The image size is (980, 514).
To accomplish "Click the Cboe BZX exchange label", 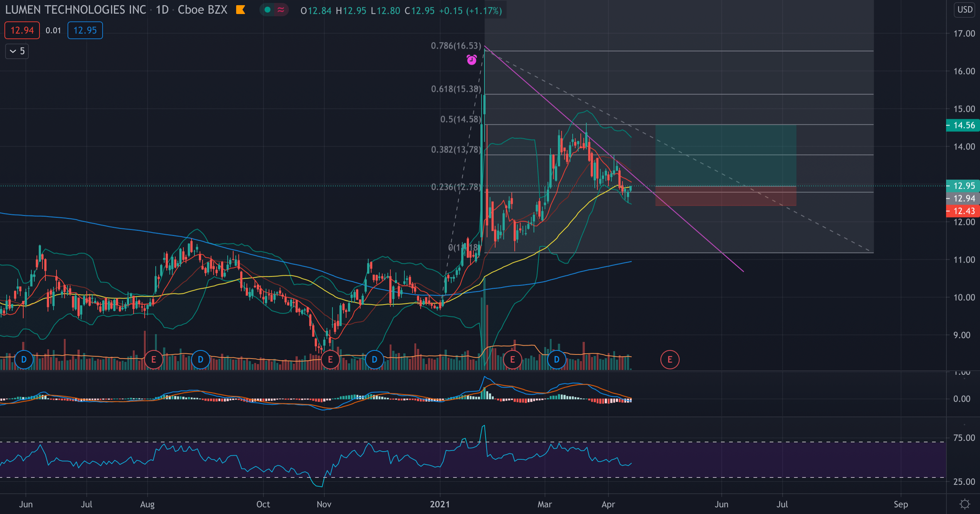I will pos(203,10).
